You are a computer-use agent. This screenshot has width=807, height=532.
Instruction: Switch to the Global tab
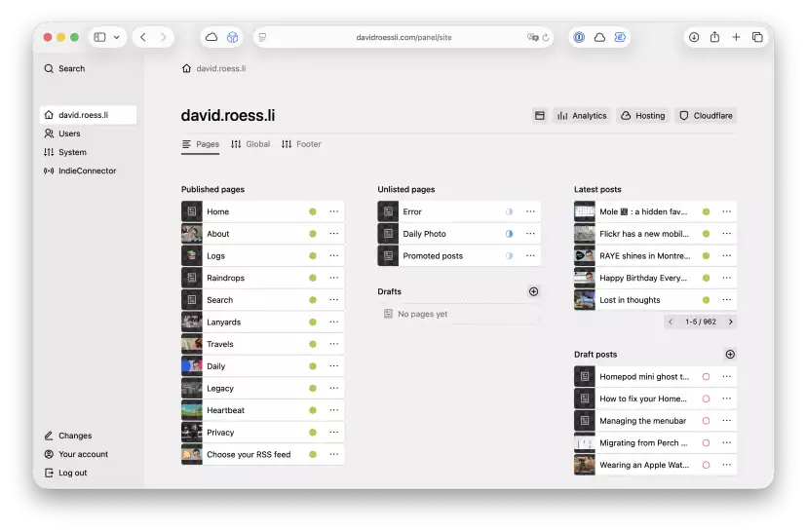pos(250,144)
